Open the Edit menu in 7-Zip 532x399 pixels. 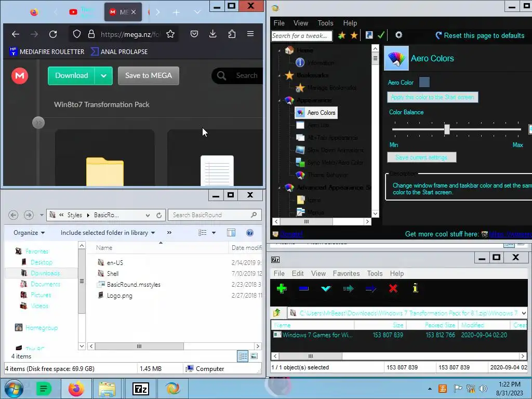tap(298, 273)
